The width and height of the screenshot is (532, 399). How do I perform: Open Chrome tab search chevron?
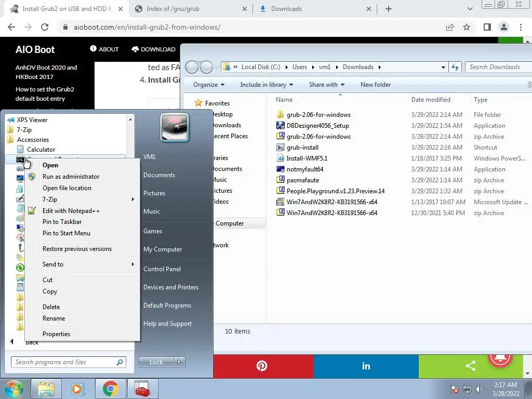click(470, 9)
